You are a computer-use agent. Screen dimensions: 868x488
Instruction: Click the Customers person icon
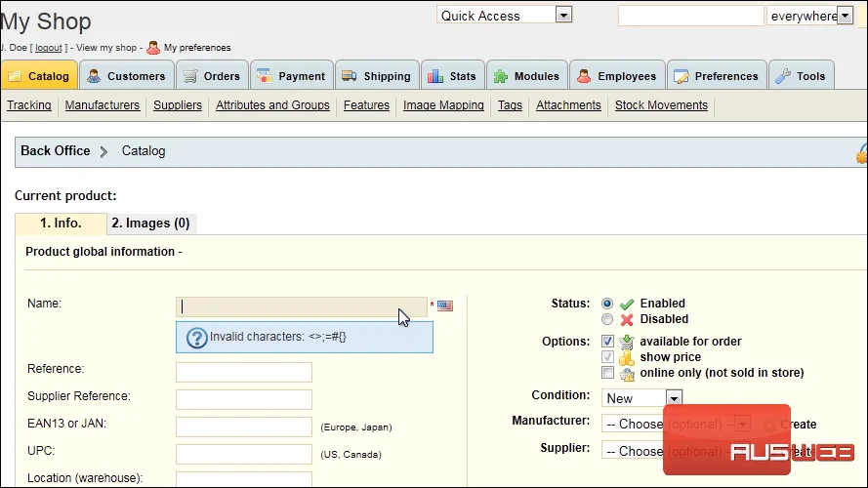click(x=94, y=76)
